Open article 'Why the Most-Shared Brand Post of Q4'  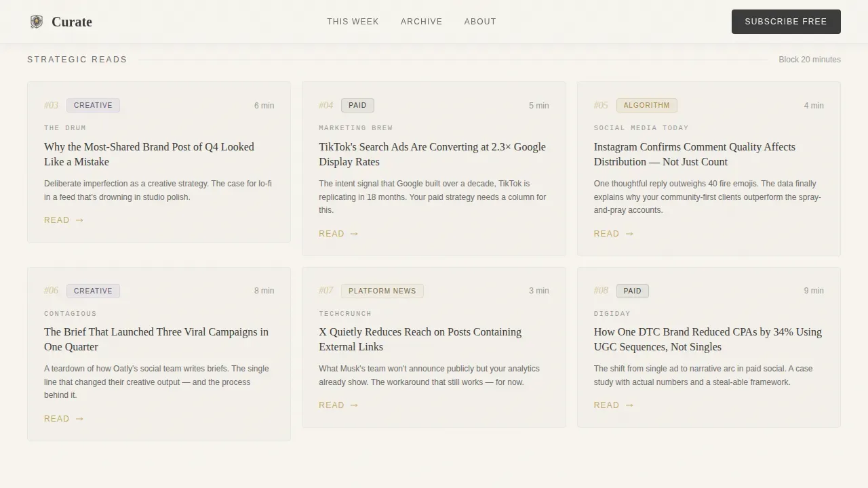149,155
